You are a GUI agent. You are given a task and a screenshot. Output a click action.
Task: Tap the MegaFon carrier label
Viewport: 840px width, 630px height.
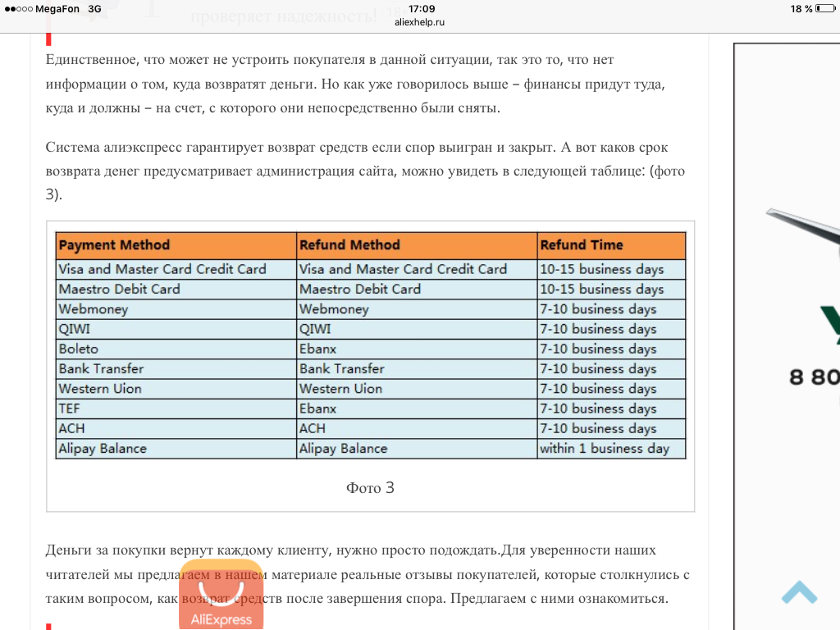57,9
